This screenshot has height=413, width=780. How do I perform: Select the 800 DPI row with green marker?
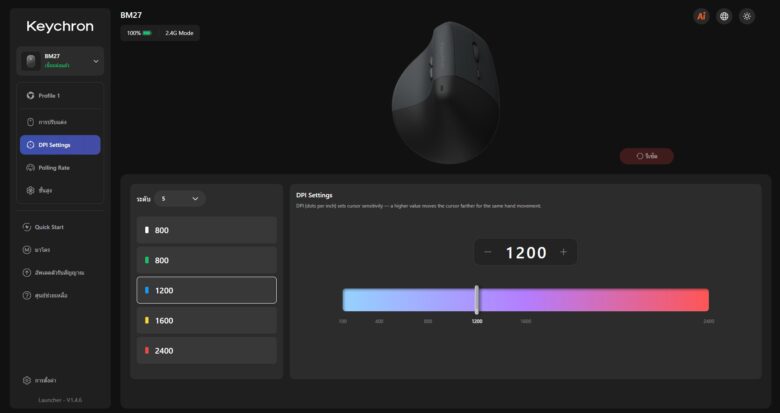click(x=206, y=260)
